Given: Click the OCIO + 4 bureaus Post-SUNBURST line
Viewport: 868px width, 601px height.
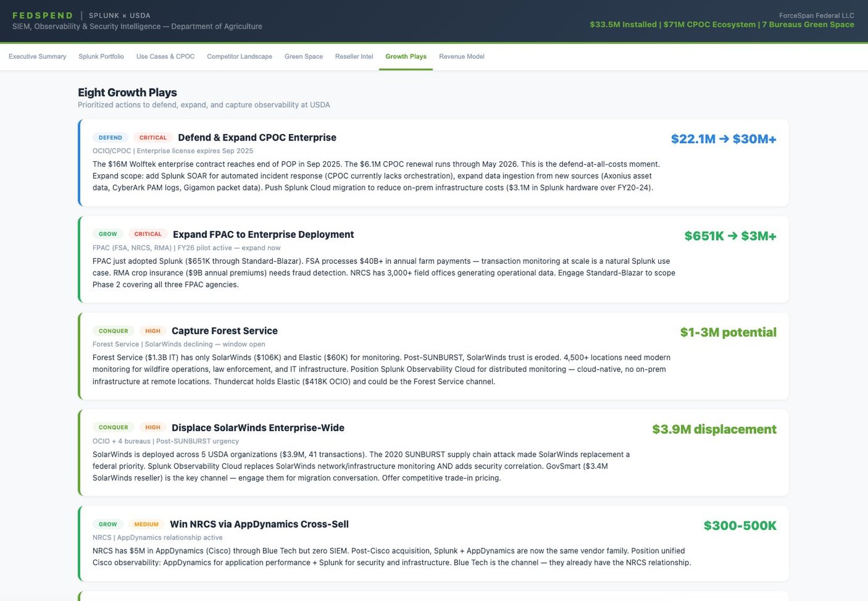Looking at the screenshot, I should [x=166, y=441].
